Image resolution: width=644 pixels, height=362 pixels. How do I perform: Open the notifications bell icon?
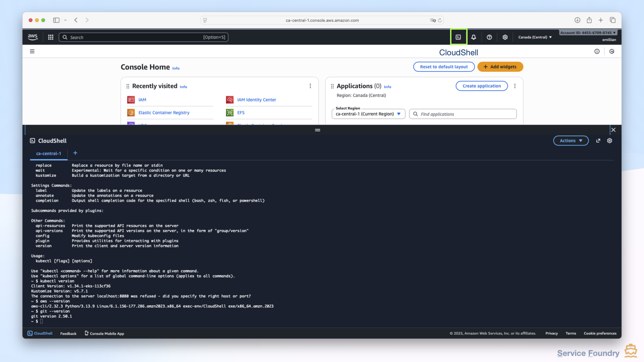tap(474, 37)
